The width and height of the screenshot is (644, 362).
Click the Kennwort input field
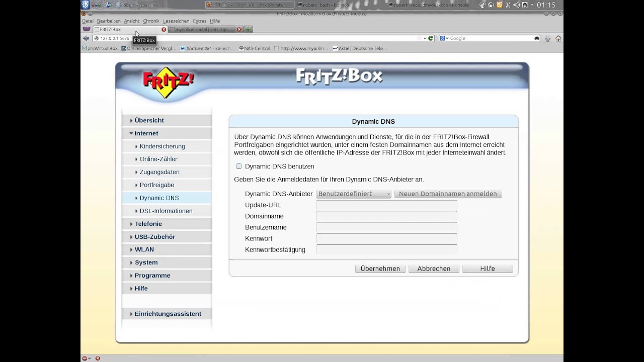coord(386,238)
